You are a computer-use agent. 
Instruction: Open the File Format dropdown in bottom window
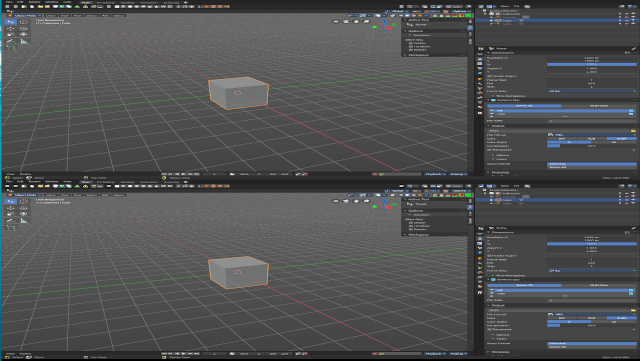[591, 314]
